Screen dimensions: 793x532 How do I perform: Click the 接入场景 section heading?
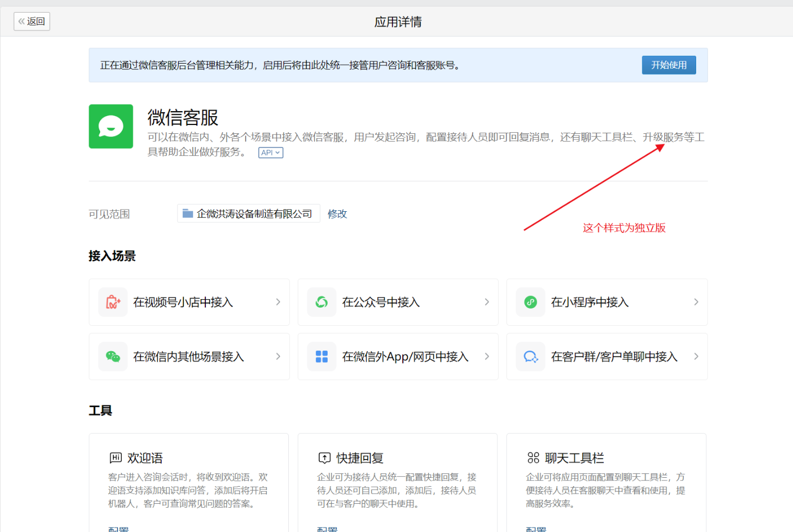tap(112, 256)
